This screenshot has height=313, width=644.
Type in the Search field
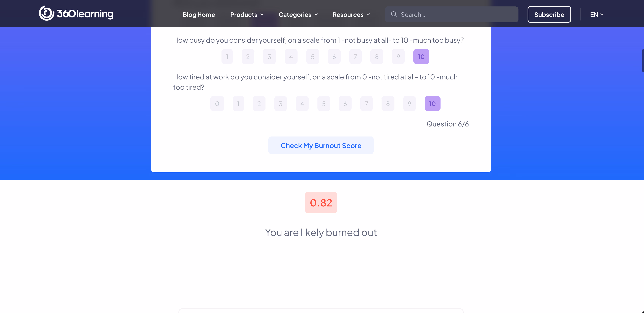click(458, 15)
